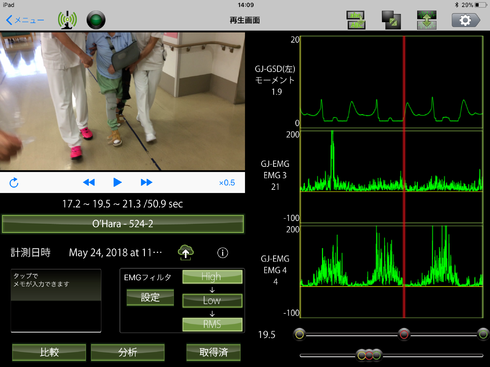Tap the round green status lamp icon
The height and width of the screenshot is (367, 490).
point(96,20)
